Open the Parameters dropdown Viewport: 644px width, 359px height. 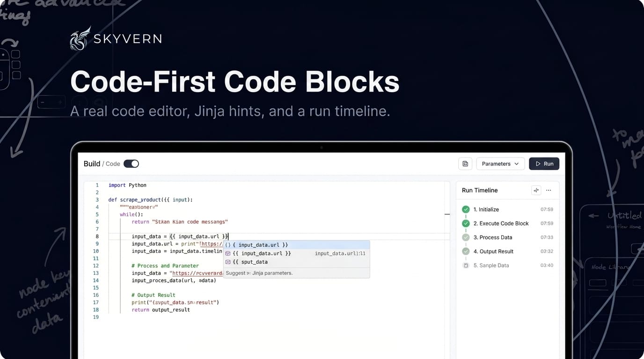click(500, 164)
